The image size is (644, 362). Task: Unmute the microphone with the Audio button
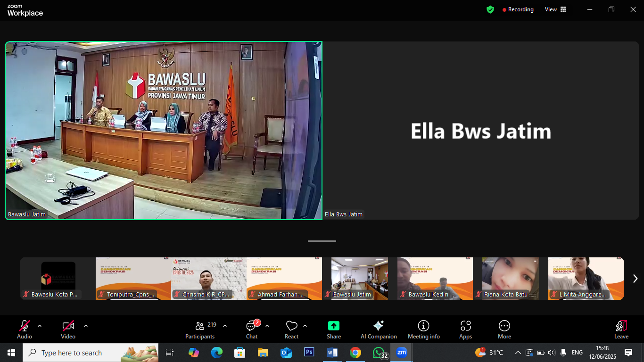pyautogui.click(x=25, y=329)
